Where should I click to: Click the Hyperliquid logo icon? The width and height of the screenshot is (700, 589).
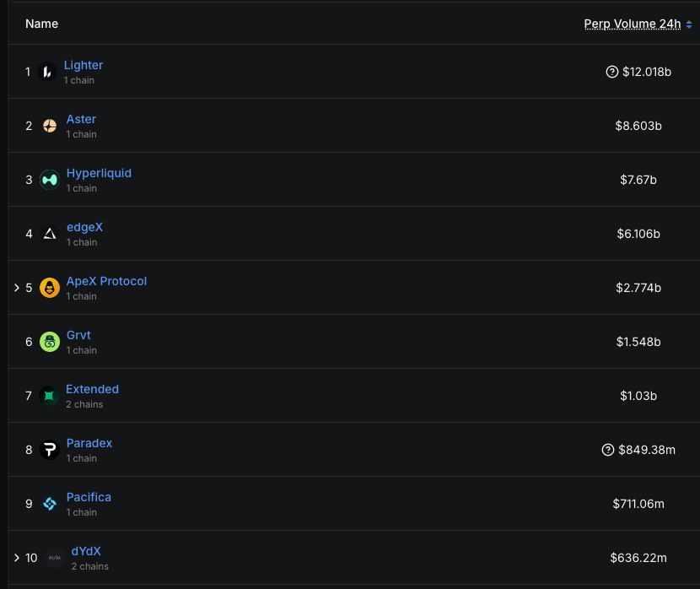[50, 180]
